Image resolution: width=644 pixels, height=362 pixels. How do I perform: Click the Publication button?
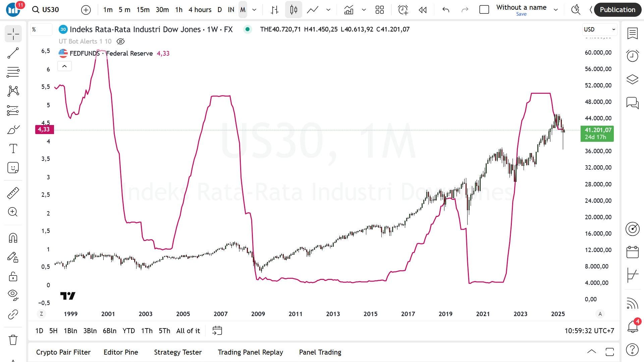click(618, 10)
